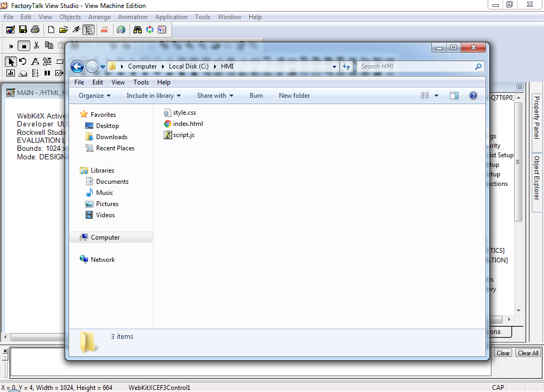Viewport: 544px width, 392px height.
Task: Stop test display with the square stop icon
Action: pyautogui.click(x=23, y=46)
